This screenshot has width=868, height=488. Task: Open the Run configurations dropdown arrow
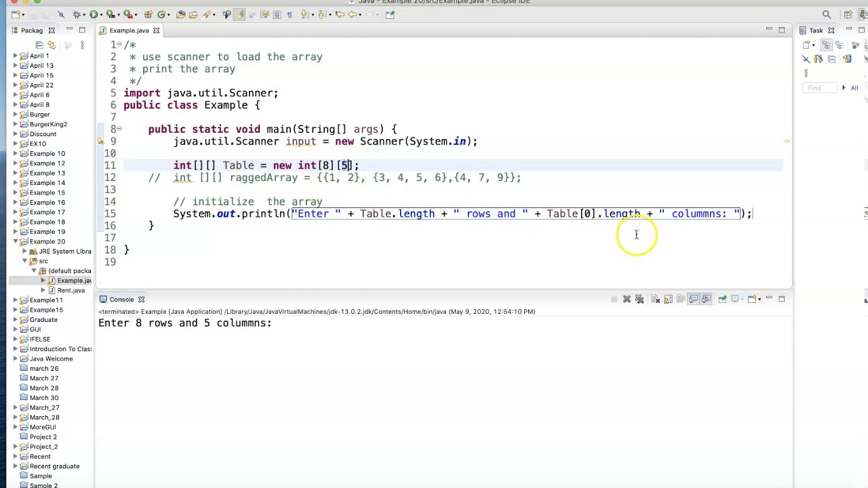coord(101,15)
